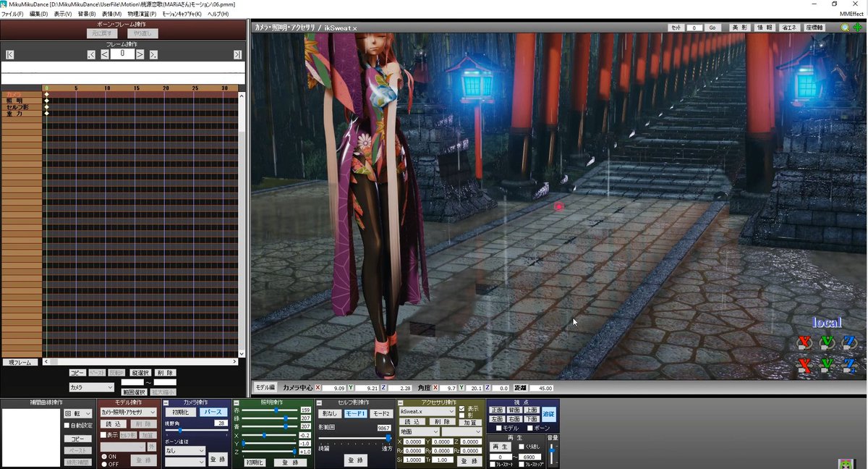Open the カメラ dropdown below timeline
Viewport: 868px width, 469px height.
(92, 387)
